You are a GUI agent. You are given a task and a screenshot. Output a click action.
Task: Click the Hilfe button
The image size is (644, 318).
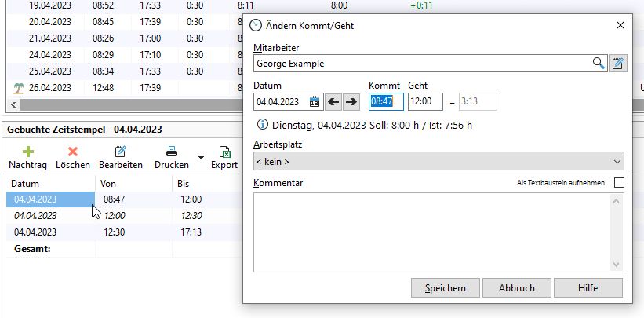coord(588,288)
